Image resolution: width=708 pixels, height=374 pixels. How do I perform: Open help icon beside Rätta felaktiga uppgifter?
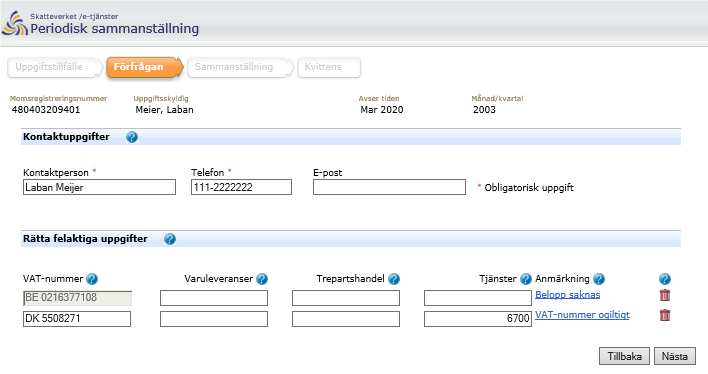(170, 239)
